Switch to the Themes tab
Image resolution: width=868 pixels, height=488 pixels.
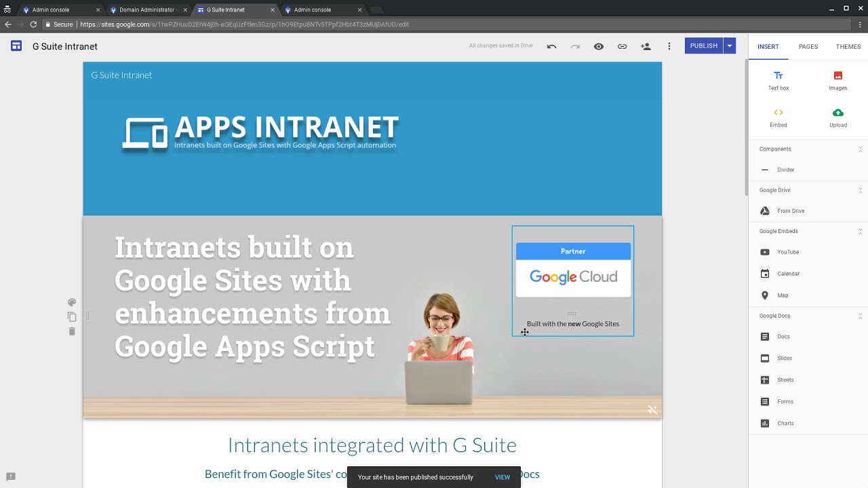(848, 47)
